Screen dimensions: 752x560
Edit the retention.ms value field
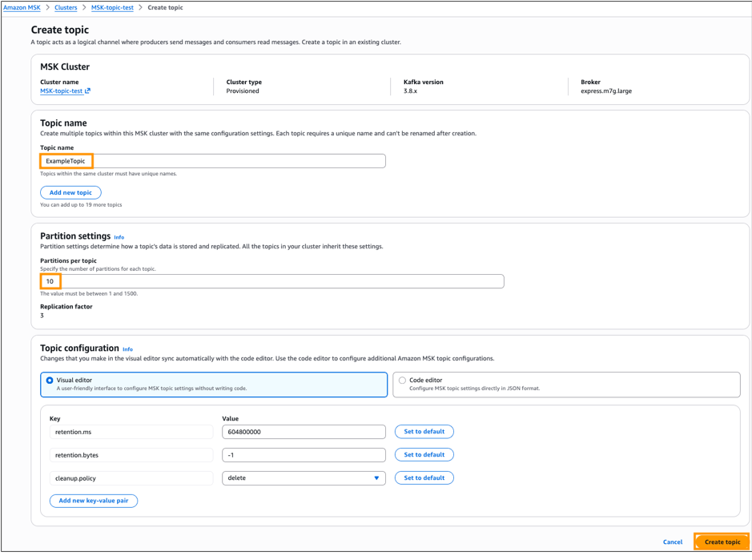point(304,432)
